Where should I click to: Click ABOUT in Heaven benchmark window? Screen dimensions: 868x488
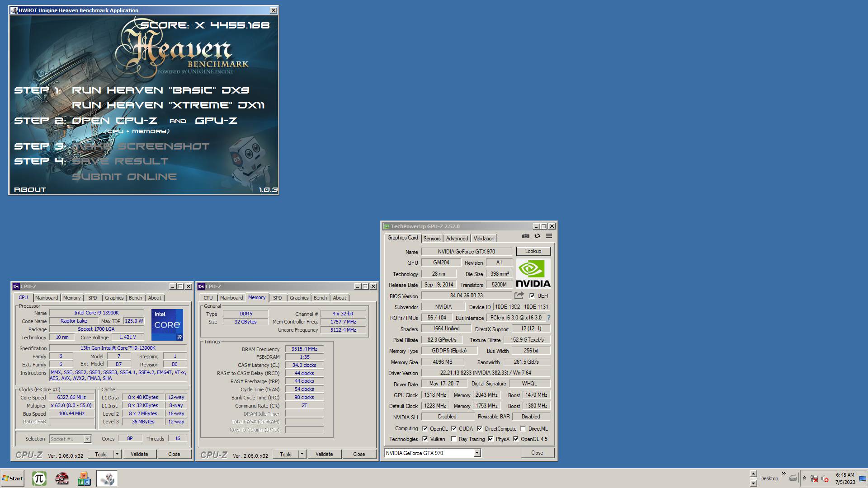[x=30, y=190]
